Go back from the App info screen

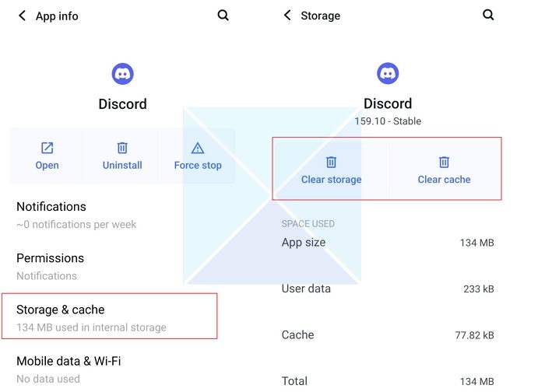[22, 16]
